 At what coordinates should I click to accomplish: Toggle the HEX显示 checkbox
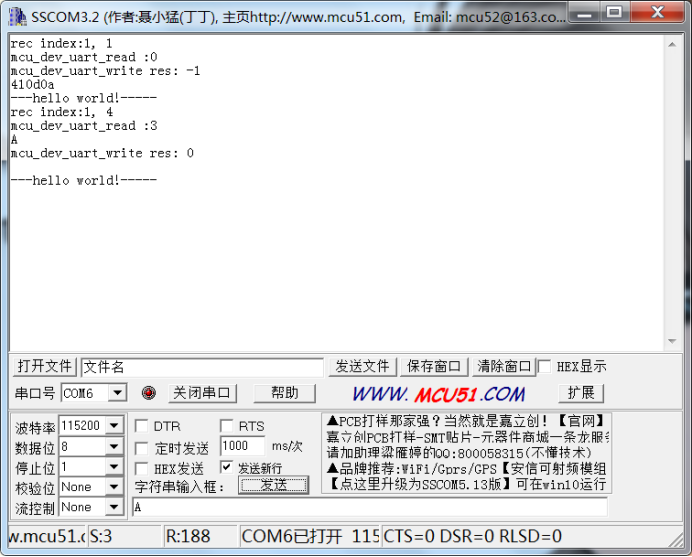coord(544,366)
